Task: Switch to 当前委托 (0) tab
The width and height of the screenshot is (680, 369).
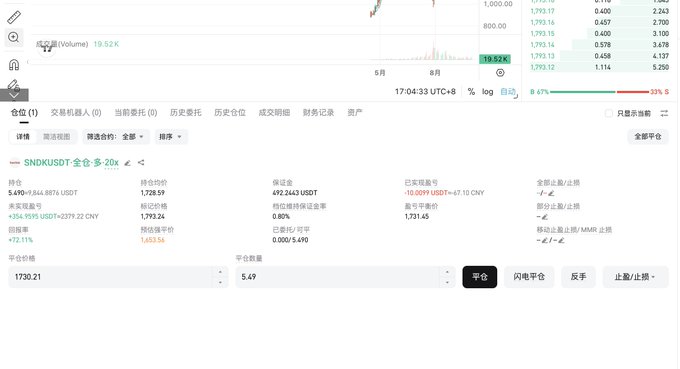Action: (135, 113)
